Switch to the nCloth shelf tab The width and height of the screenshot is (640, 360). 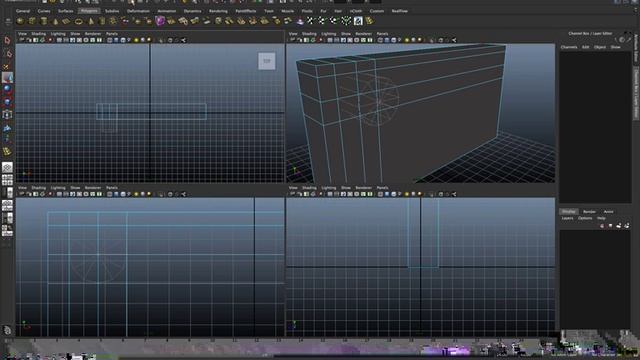click(356, 11)
